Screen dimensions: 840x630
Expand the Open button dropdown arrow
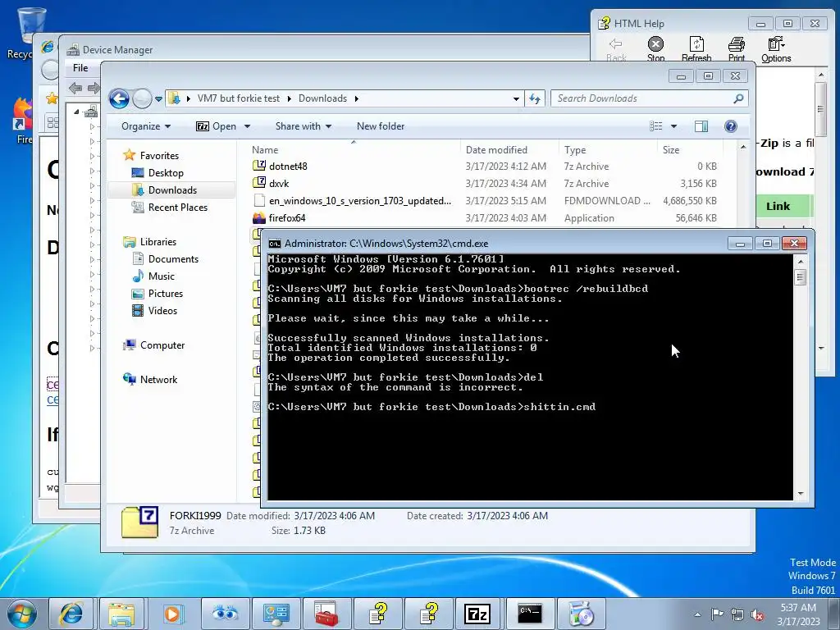tap(247, 127)
